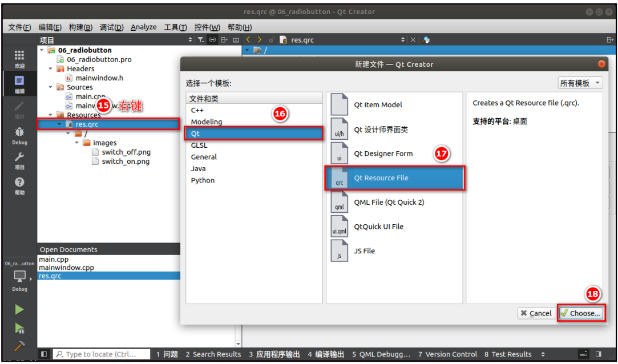Collapse the images folder in project tree
618x364 pixels.
coord(77,143)
